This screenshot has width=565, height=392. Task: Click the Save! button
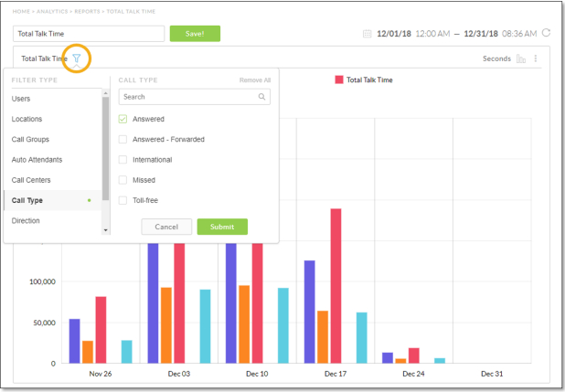click(195, 34)
